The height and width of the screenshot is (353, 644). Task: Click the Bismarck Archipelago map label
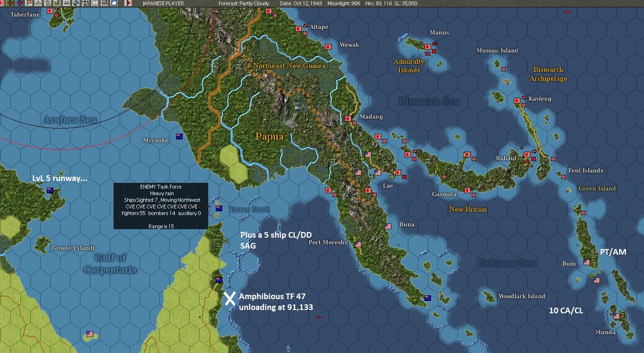tap(548, 74)
